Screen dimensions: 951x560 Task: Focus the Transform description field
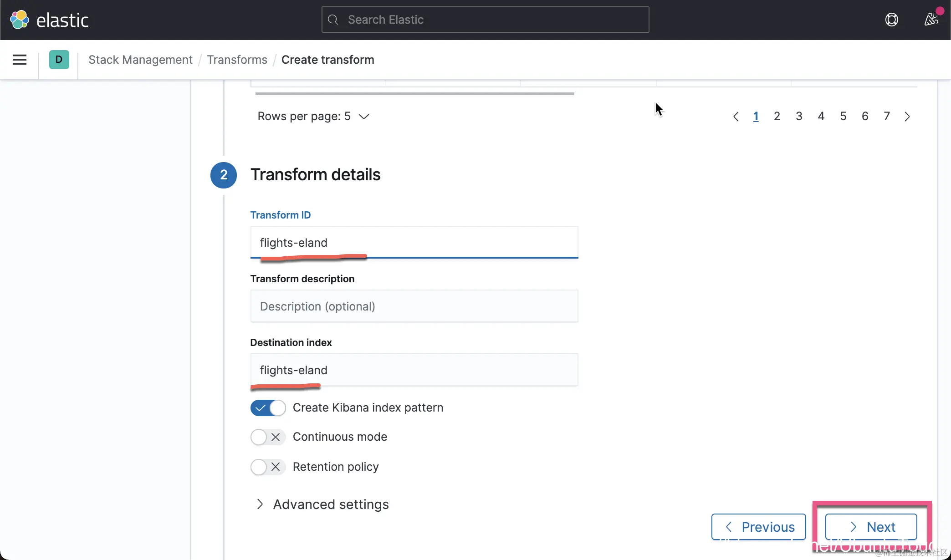coord(414,306)
